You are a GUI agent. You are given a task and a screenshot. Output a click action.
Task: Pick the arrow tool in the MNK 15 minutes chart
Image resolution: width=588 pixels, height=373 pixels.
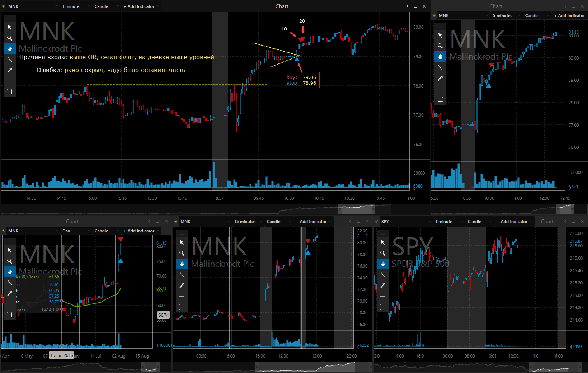tap(182, 285)
